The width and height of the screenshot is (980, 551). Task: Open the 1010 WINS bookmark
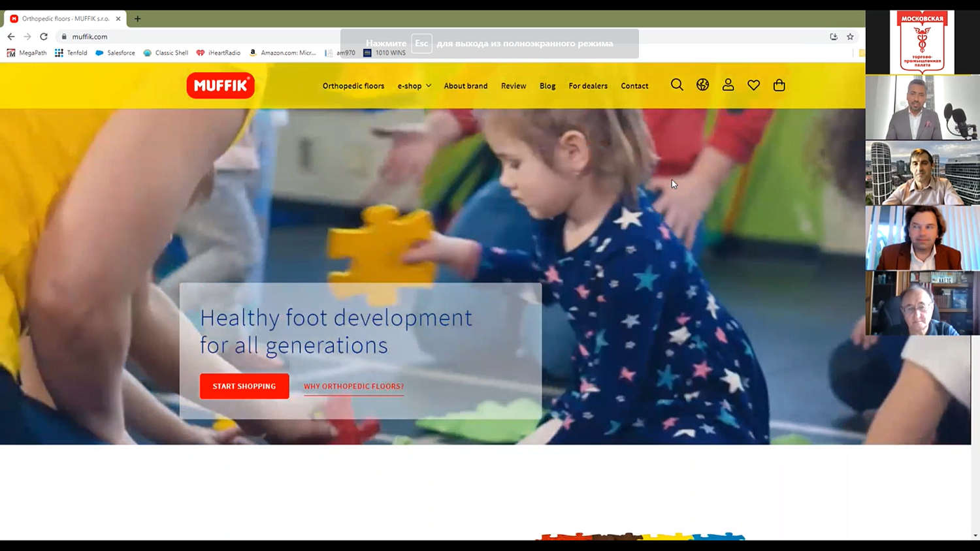click(x=385, y=53)
